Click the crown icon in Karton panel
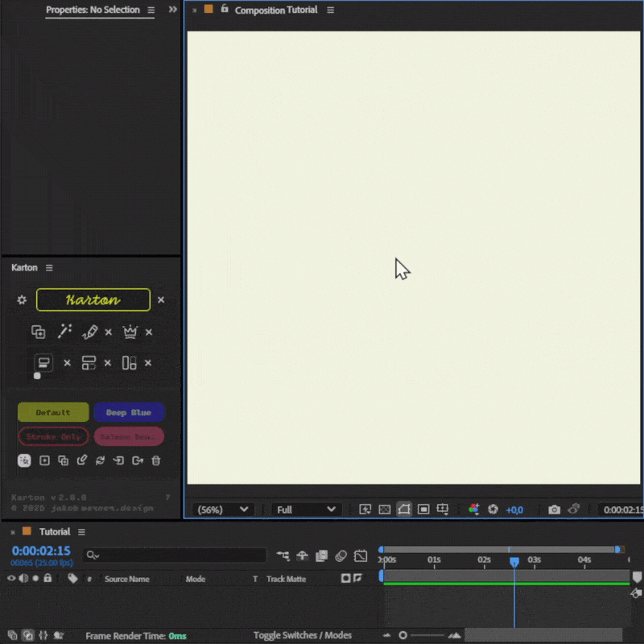The width and height of the screenshot is (644, 644). point(130,332)
